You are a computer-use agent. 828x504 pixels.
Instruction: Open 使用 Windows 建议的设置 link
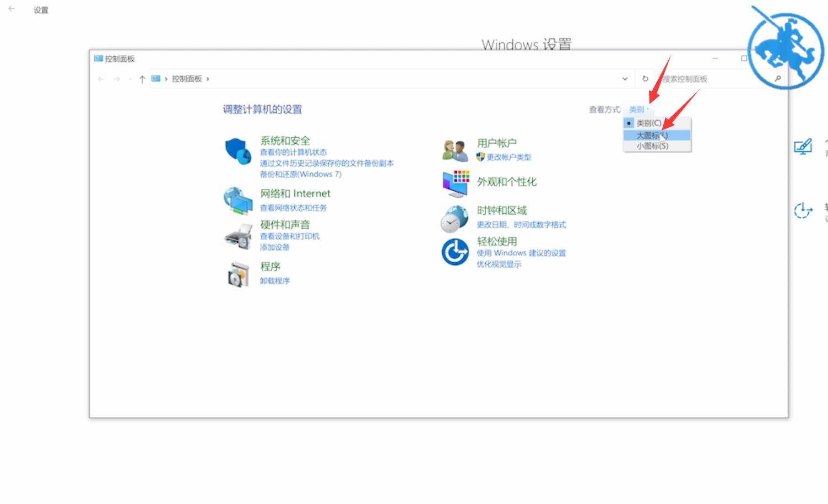521,253
